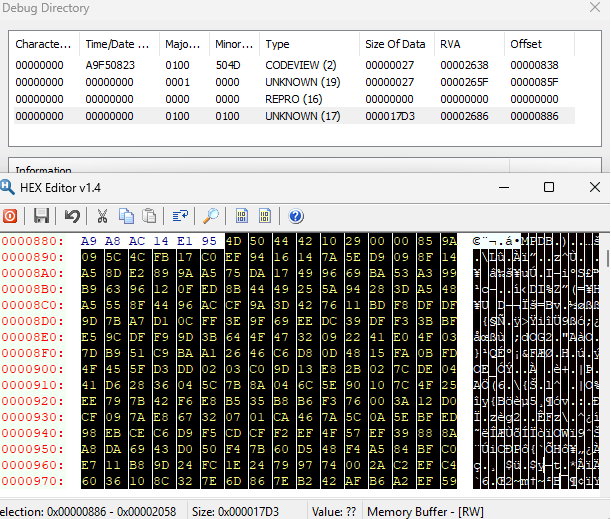Select the UNKNOWN (19) debug entry row
611x519 pixels.
294,82
